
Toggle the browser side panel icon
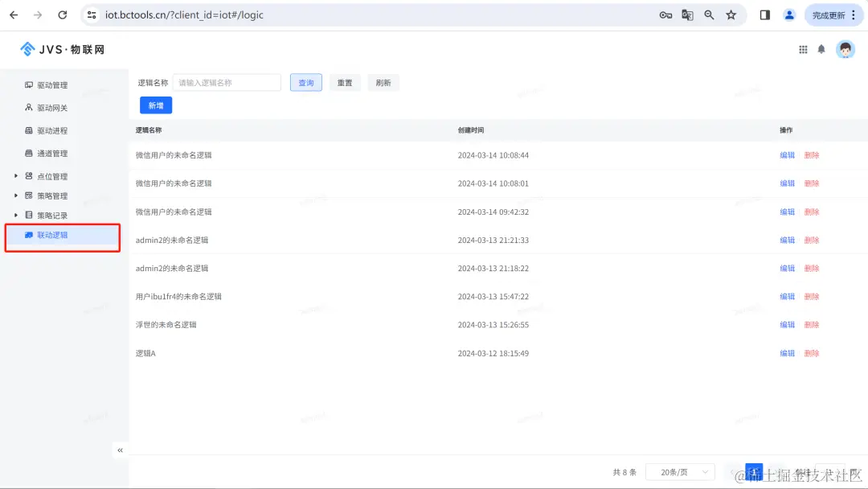pyautogui.click(x=765, y=15)
